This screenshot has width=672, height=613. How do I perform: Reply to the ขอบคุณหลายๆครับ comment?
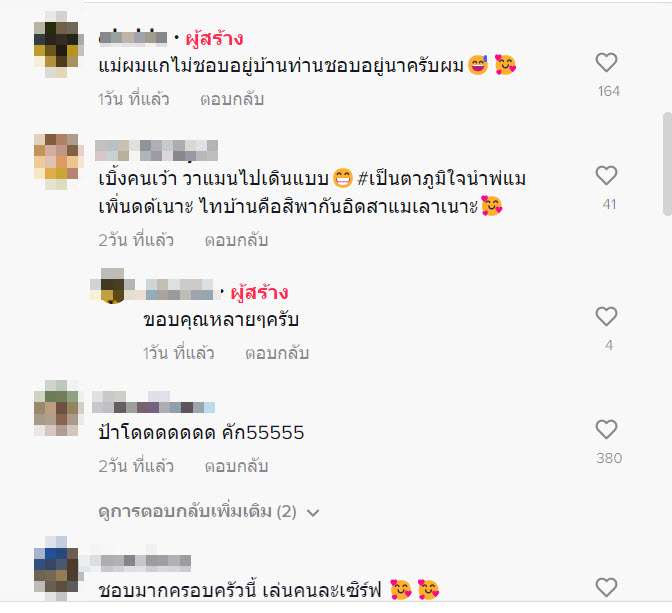(277, 353)
